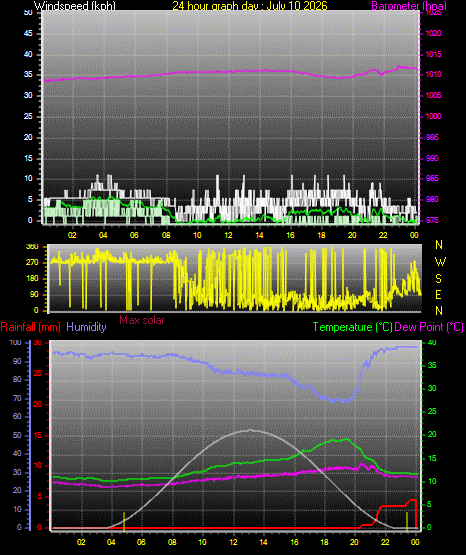Click compass letter 'E' beside the wind direction graph
The width and height of the screenshot is (466, 555).
(438, 295)
